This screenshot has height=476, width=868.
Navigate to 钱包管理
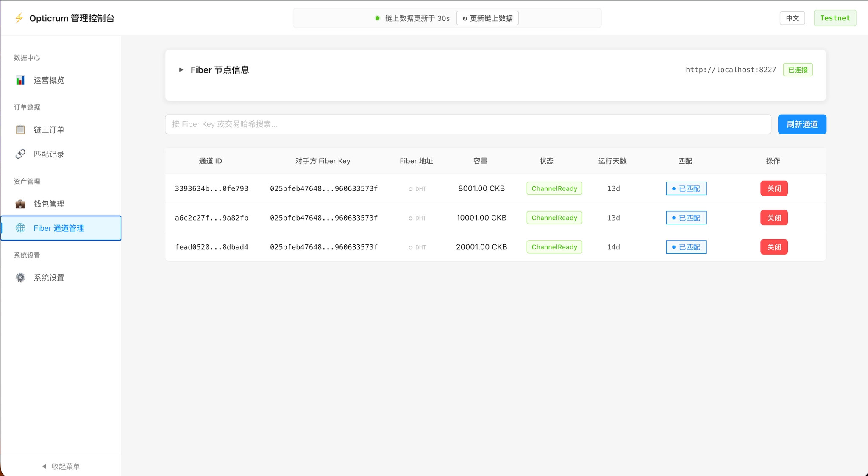coord(61,204)
